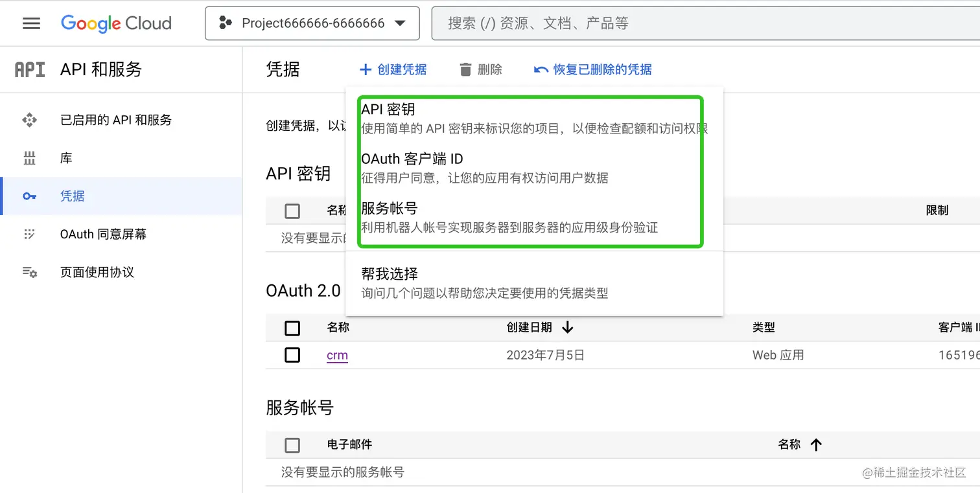Screen dimensions: 980x493
Task: Click the 创建凭据 button
Action: [393, 69]
